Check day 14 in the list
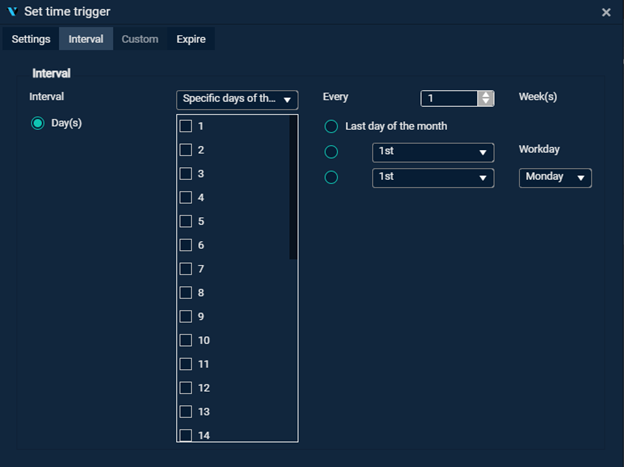Image resolution: width=624 pixels, height=467 pixels. tap(185, 435)
